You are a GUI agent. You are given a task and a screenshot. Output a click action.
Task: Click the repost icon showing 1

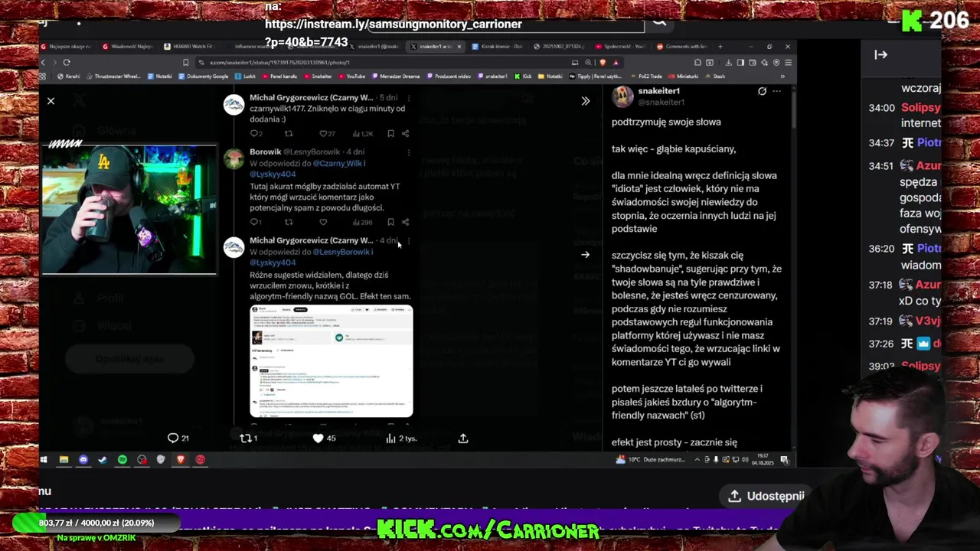[249, 438]
